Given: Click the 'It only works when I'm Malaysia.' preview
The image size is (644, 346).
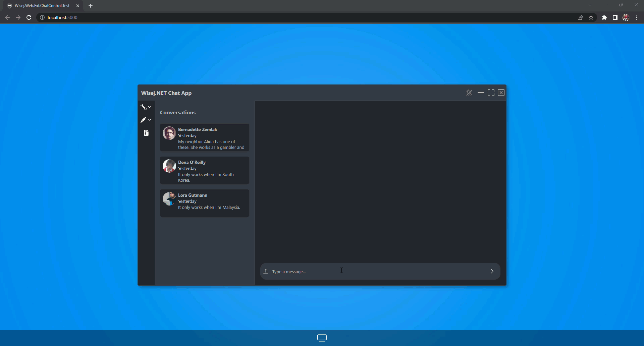Looking at the screenshot, I should click(209, 208).
